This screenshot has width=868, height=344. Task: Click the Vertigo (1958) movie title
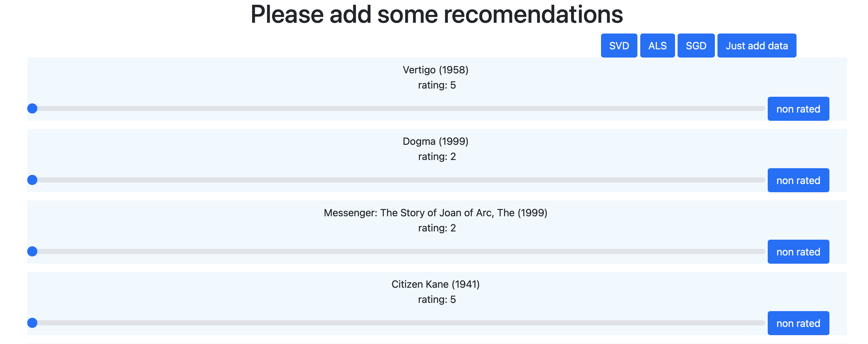435,70
